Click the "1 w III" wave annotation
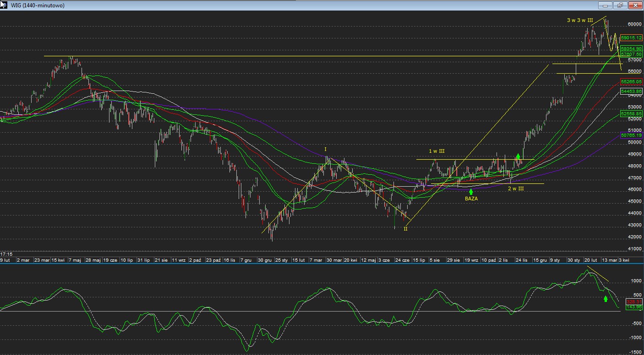The height and width of the screenshot is (355, 644). click(437, 151)
